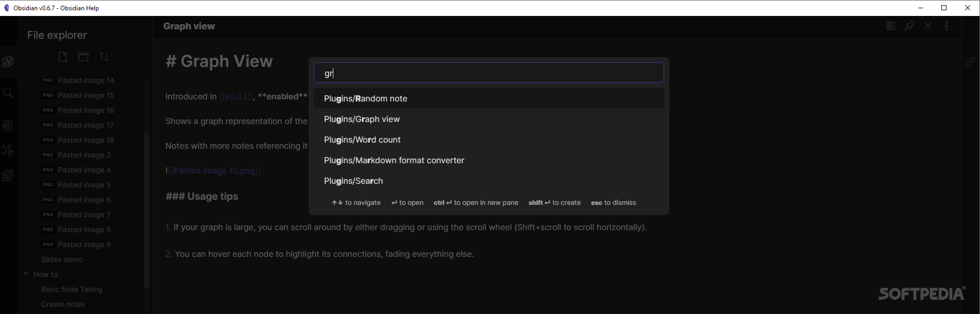Select the Plugins/Random note result
Image resolution: width=980 pixels, height=314 pixels.
489,98
